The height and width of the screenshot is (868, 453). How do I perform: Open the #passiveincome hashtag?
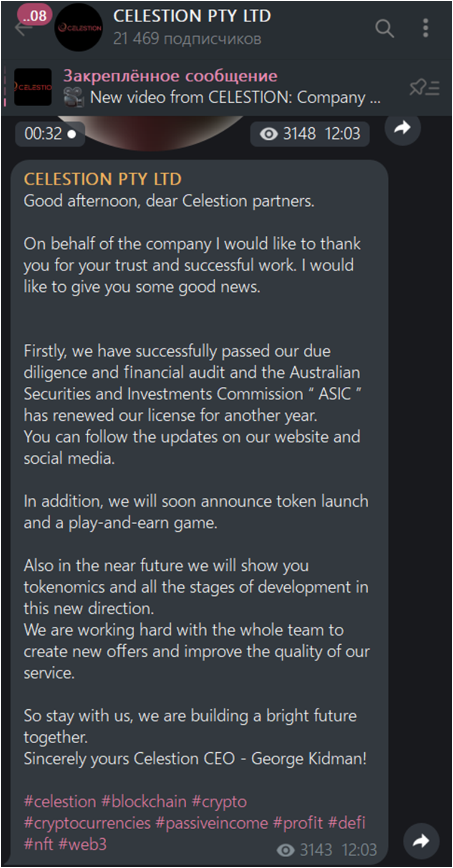pyautogui.click(x=211, y=823)
